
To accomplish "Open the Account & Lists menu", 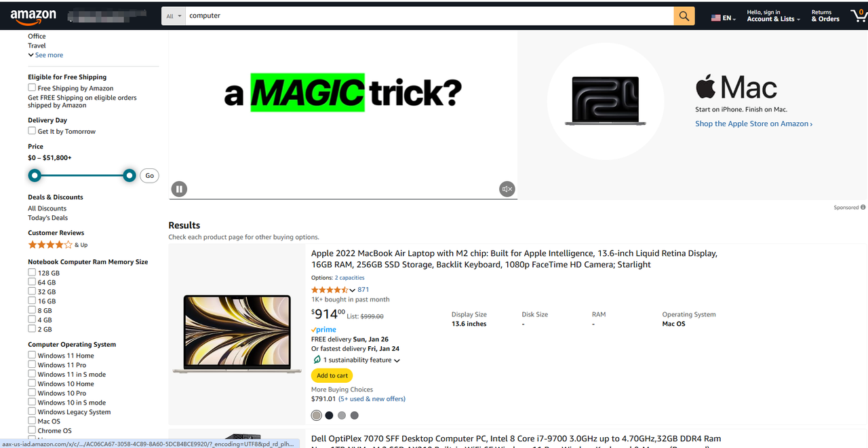I will 773,16.
